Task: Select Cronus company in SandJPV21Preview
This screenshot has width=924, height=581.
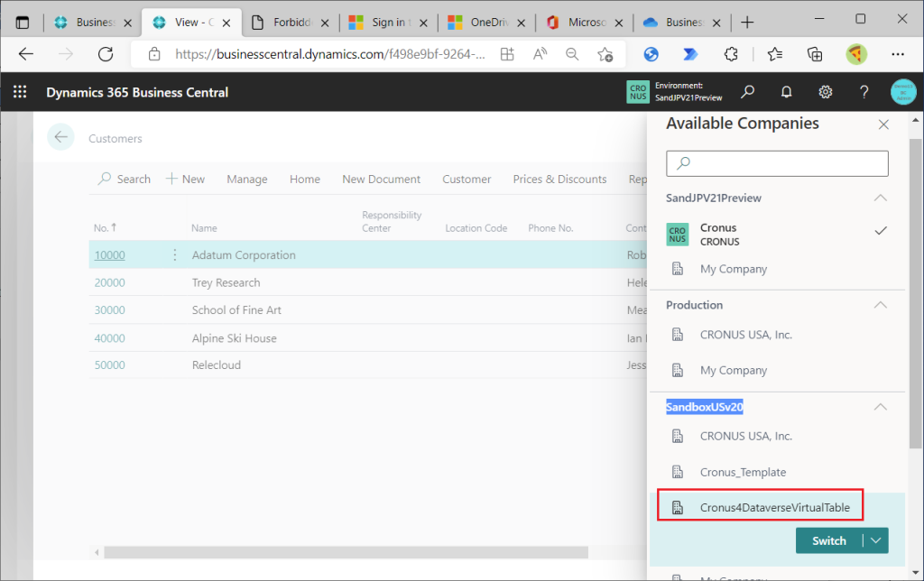Action: 777,234
